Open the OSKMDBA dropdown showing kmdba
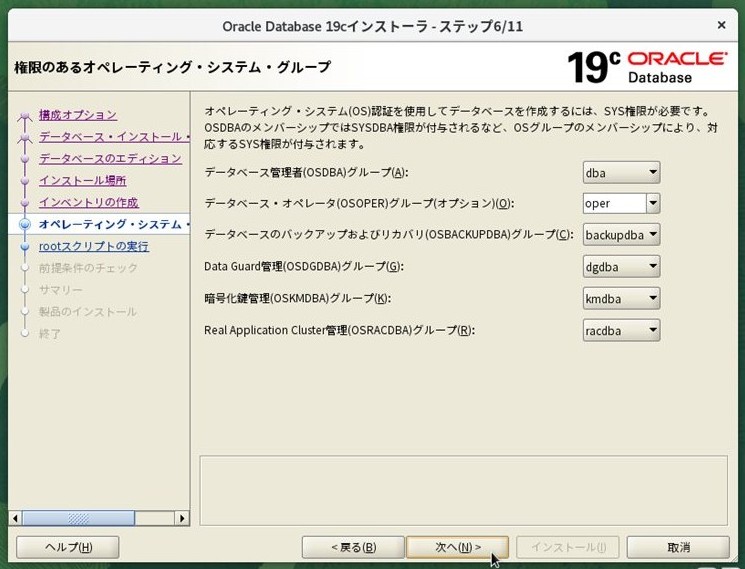The image size is (745, 569). pyautogui.click(x=621, y=298)
